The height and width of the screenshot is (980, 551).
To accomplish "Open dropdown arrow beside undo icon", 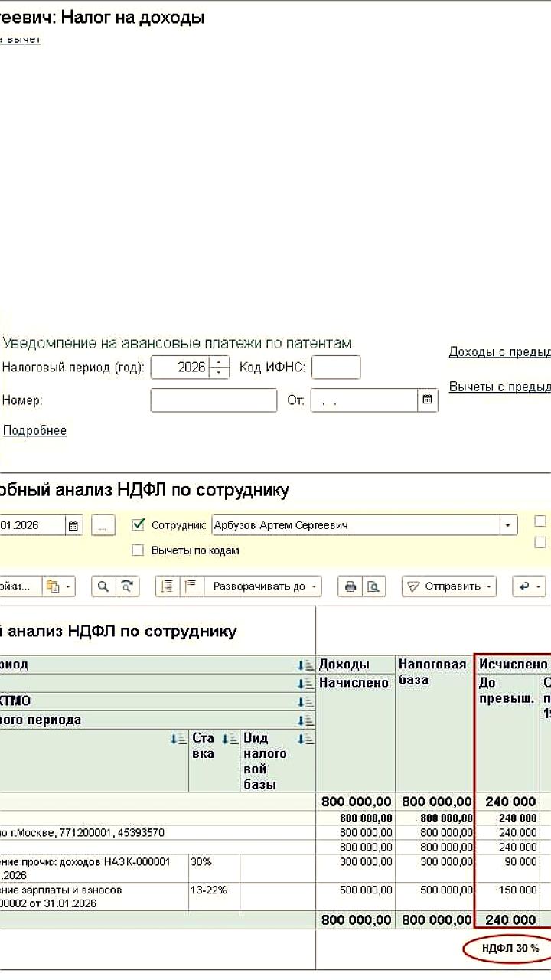I will click(540, 587).
